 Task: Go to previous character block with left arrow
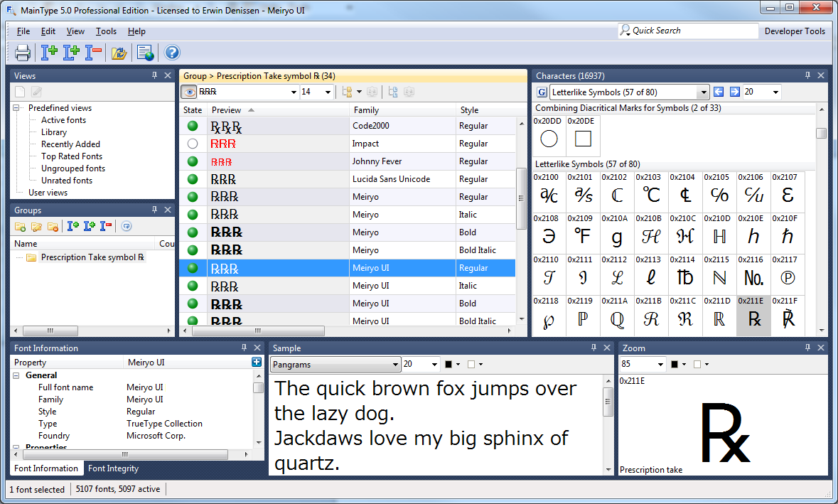(719, 92)
